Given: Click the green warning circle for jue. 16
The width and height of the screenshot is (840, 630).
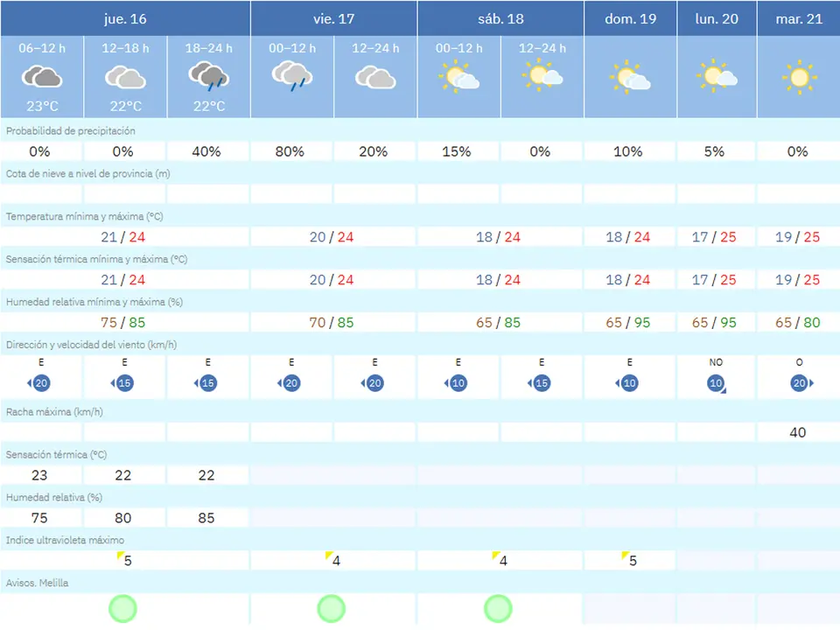Looking at the screenshot, I should (x=122, y=609).
